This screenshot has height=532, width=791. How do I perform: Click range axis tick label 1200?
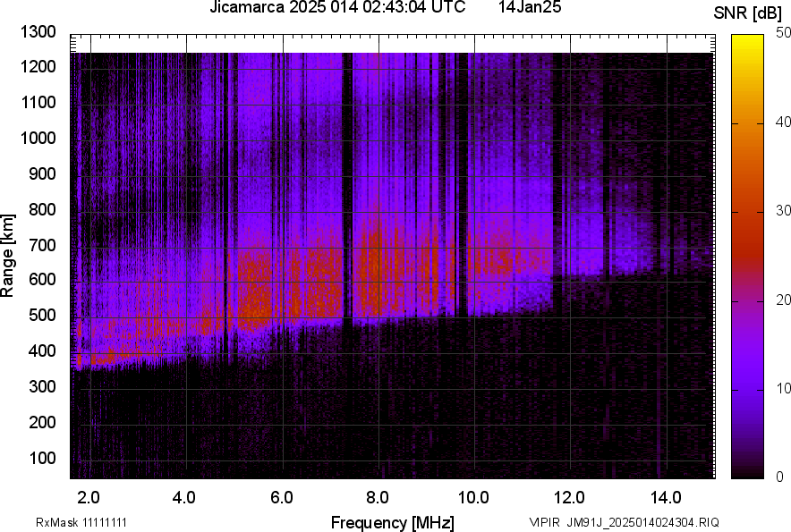click(38, 66)
